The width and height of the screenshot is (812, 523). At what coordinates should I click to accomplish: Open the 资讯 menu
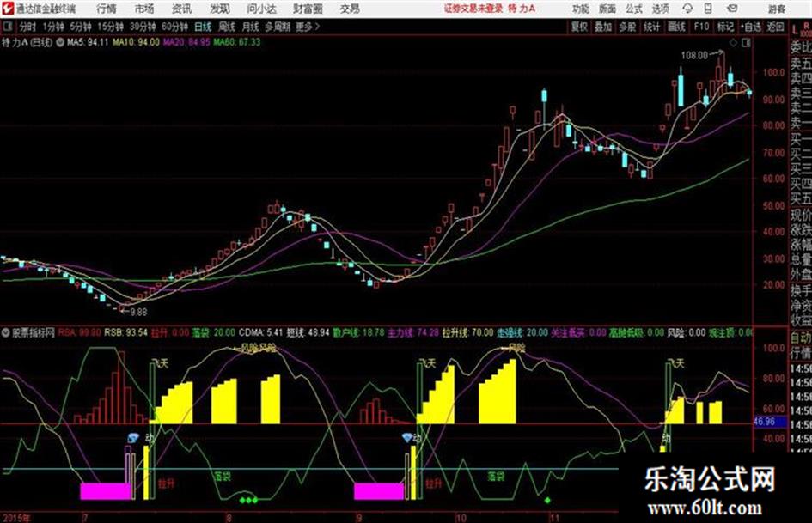[x=182, y=9]
